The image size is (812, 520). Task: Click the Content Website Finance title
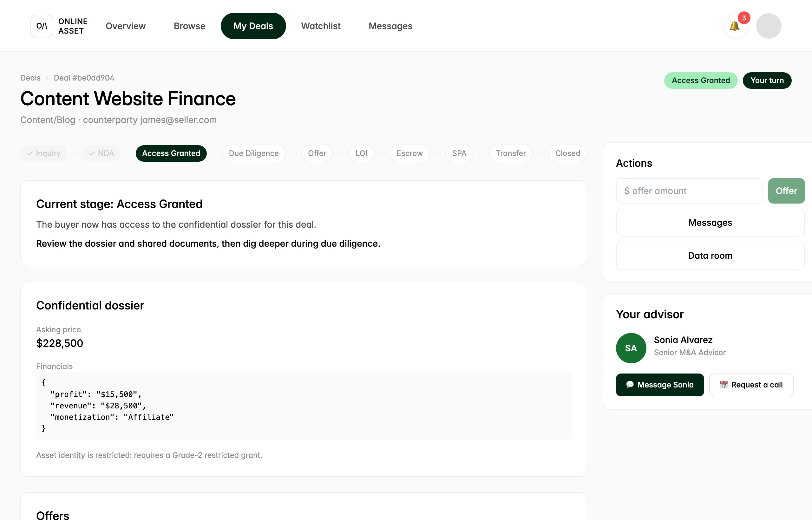[128, 99]
